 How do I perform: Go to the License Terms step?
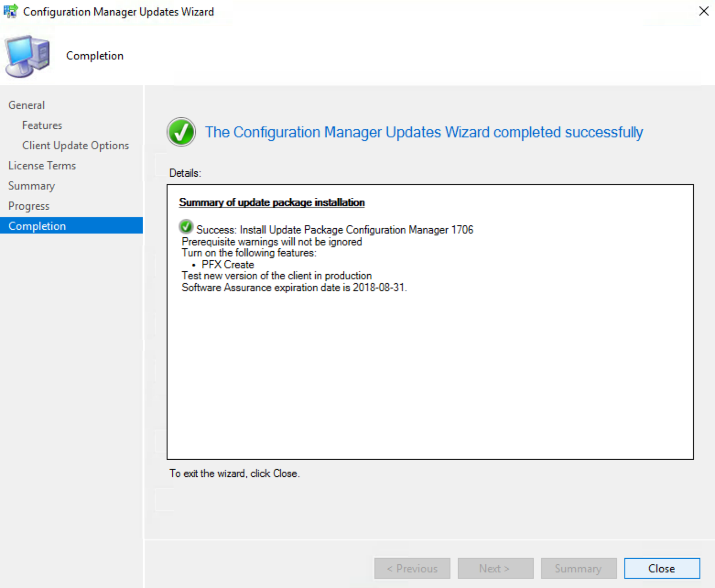[x=42, y=165]
